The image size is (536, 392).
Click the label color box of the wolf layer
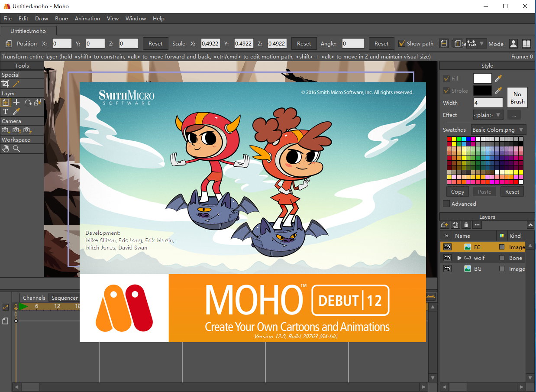coord(502,258)
